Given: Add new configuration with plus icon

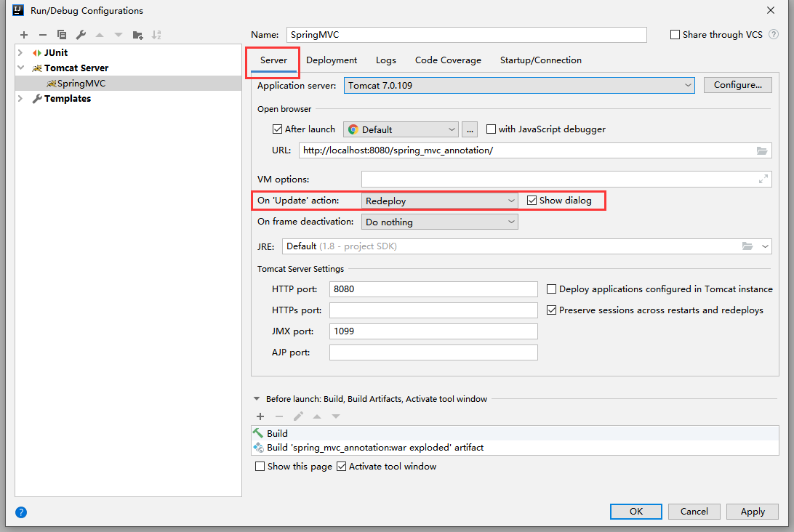Looking at the screenshot, I should [24, 35].
